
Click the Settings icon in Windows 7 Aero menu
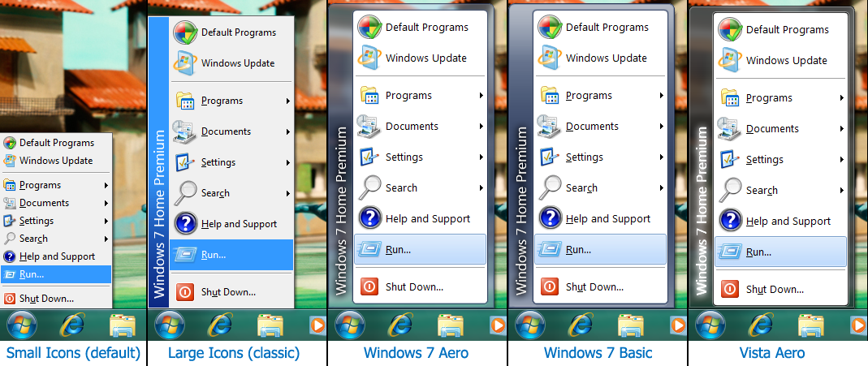point(369,157)
